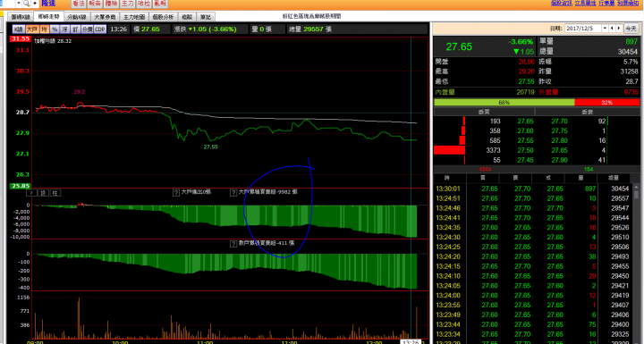Go to the previous date arrow
Viewport: 644px width, 344px height.
pos(612,29)
